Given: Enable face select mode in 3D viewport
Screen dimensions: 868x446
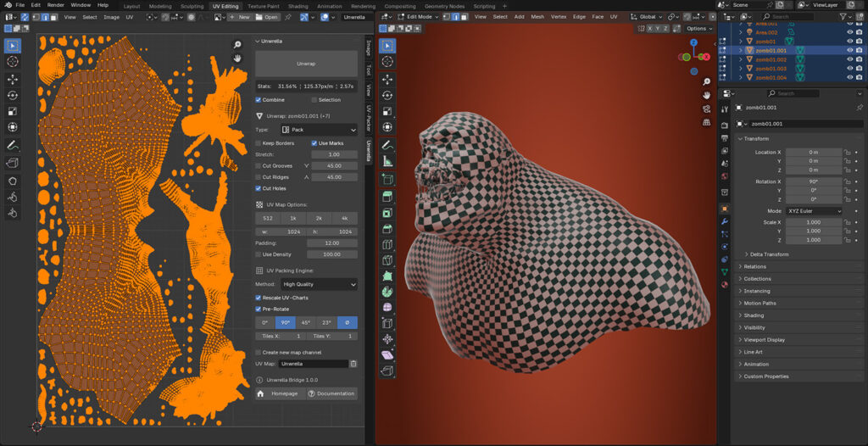Looking at the screenshot, I should pos(463,17).
